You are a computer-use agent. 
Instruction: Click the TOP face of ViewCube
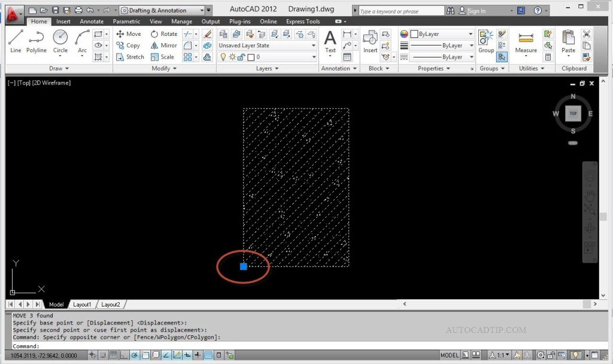click(573, 113)
